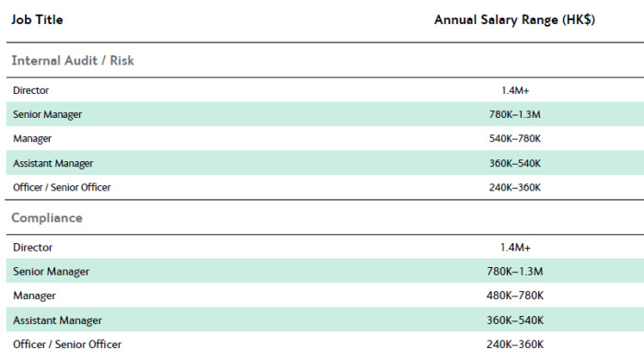Click Officer / Senior Officer in Compliance
Image resolution: width=644 pixels, height=361 pixels.
click(x=67, y=344)
